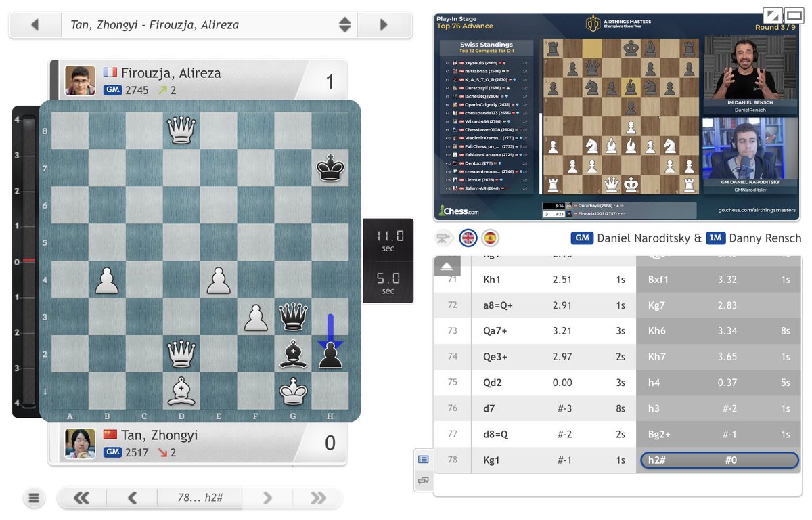Click the white king on g1
Screen dimensions: 812x520
[293, 391]
